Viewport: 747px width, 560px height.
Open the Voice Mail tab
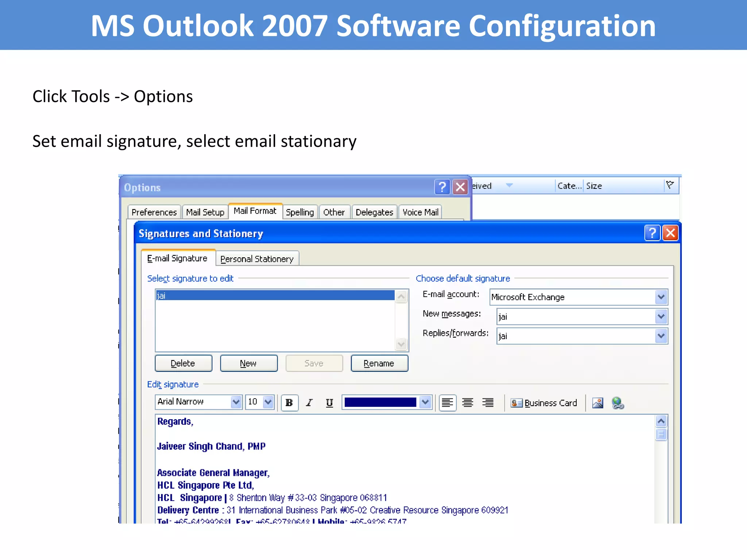click(x=421, y=212)
